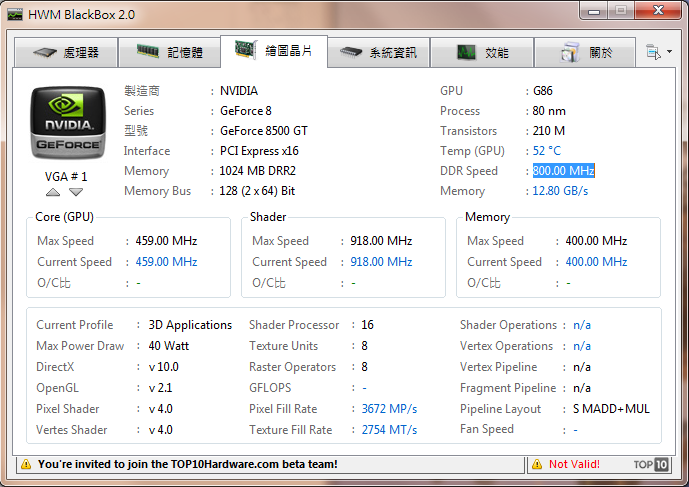Screen dimensions: 689x487
Task: Click the highlighted 800.00 MHz DDR Speed value
Action: [563, 171]
